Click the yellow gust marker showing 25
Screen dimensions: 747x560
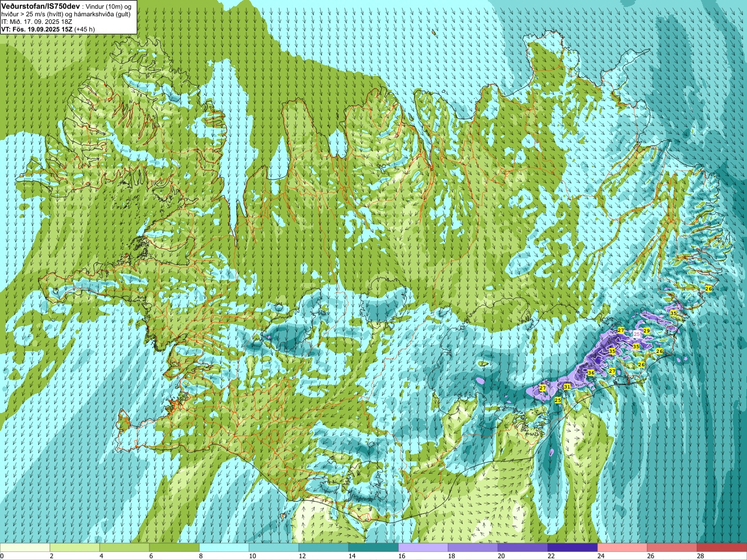(558, 400)
